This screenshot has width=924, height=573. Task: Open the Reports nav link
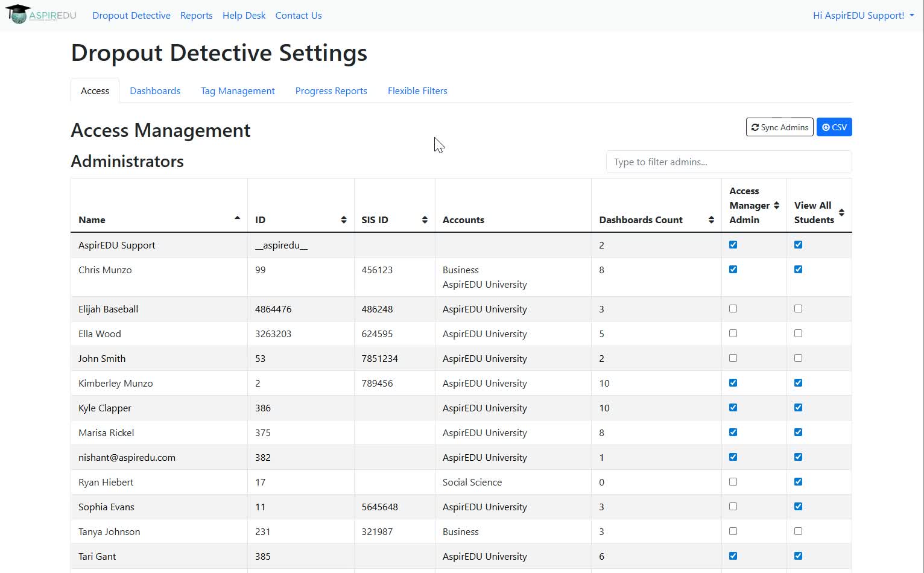click(197, 16)
